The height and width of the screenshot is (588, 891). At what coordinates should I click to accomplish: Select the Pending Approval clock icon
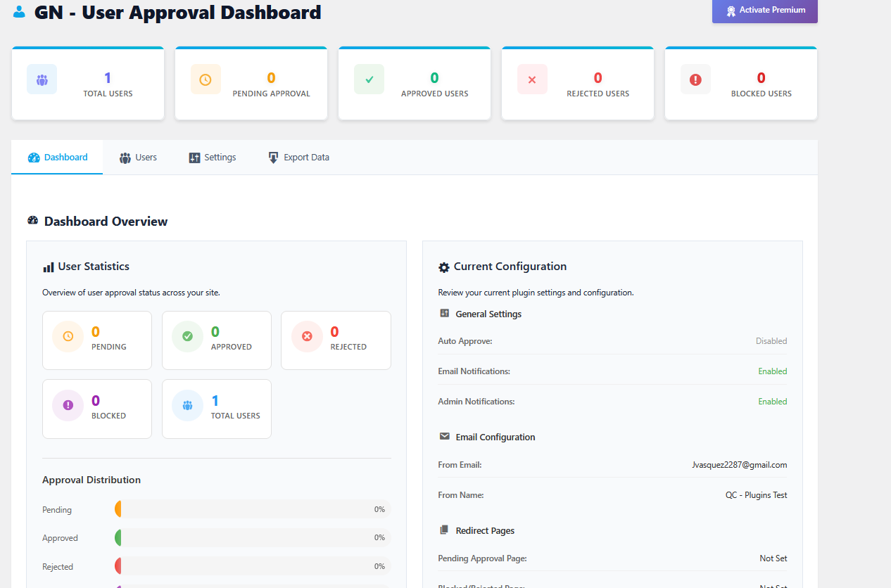(206, 79)
